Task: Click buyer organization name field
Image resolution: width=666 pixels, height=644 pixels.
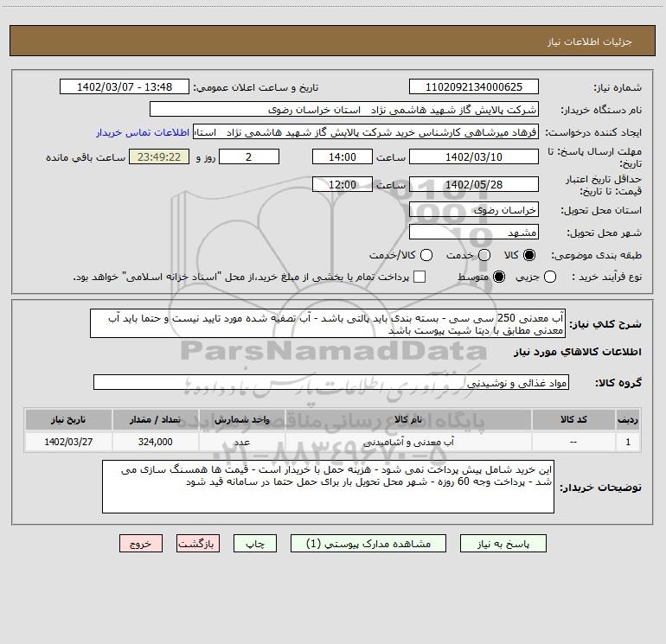Action: 344,109
